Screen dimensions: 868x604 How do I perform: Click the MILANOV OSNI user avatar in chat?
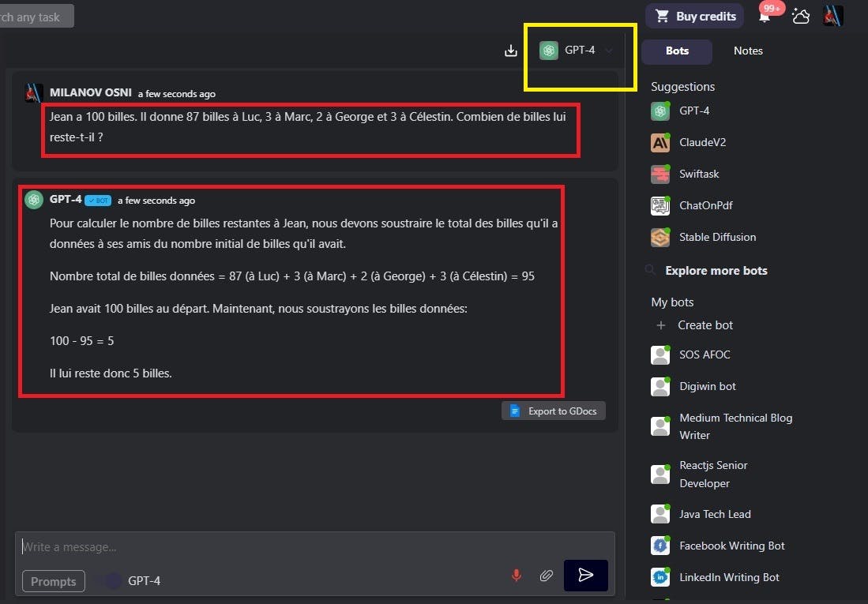click(34, 92)
